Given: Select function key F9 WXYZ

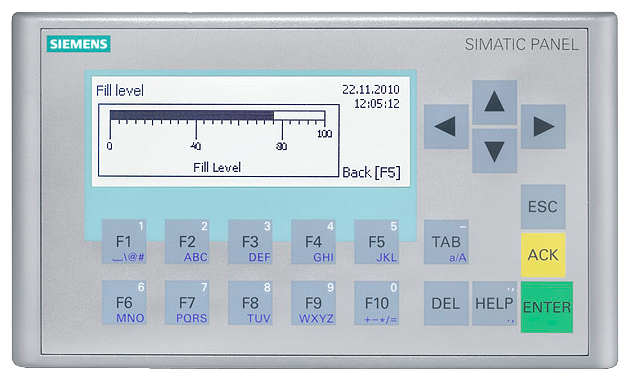Looking at the screenshot, I should (313, 303).
